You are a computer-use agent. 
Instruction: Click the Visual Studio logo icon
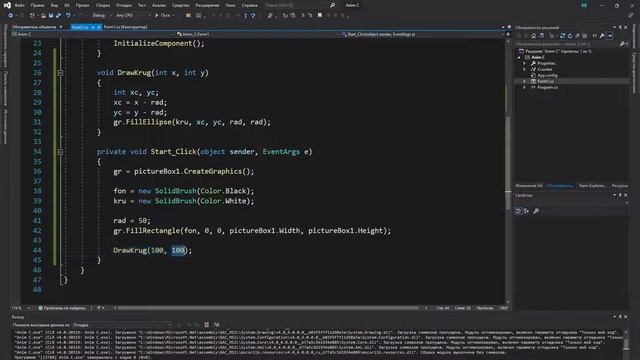pyautogui.click(x=7, y=5)
